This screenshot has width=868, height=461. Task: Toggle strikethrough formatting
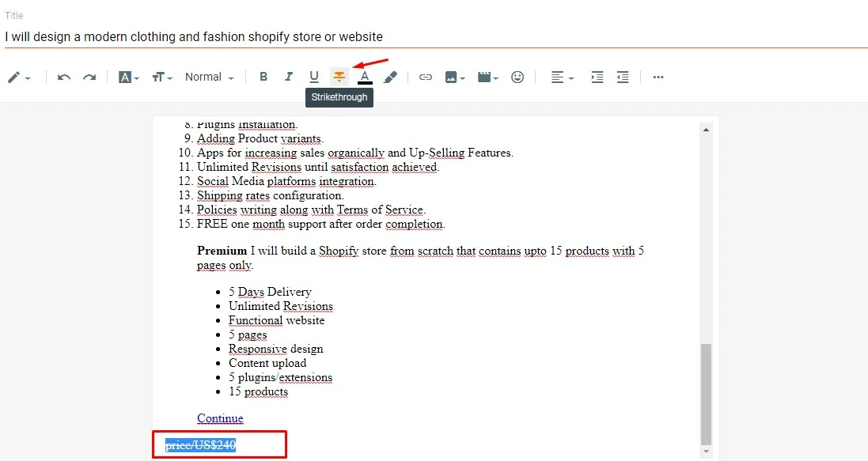click(339, 77)
